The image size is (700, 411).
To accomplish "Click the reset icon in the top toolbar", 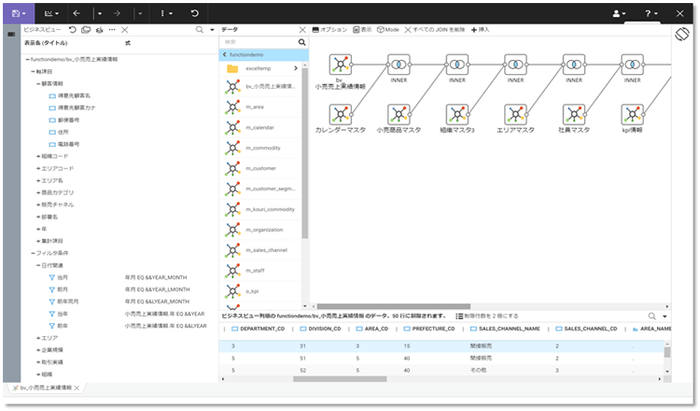I will (195, 13).
